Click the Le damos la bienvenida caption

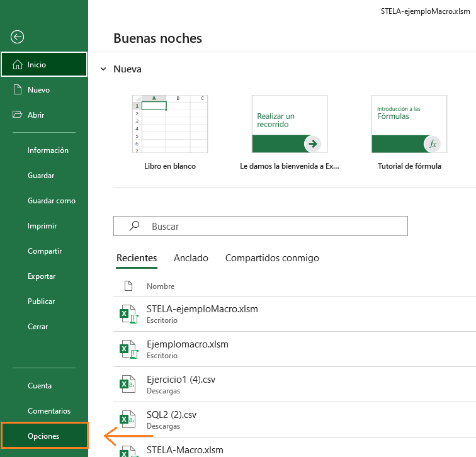point(290,166)
